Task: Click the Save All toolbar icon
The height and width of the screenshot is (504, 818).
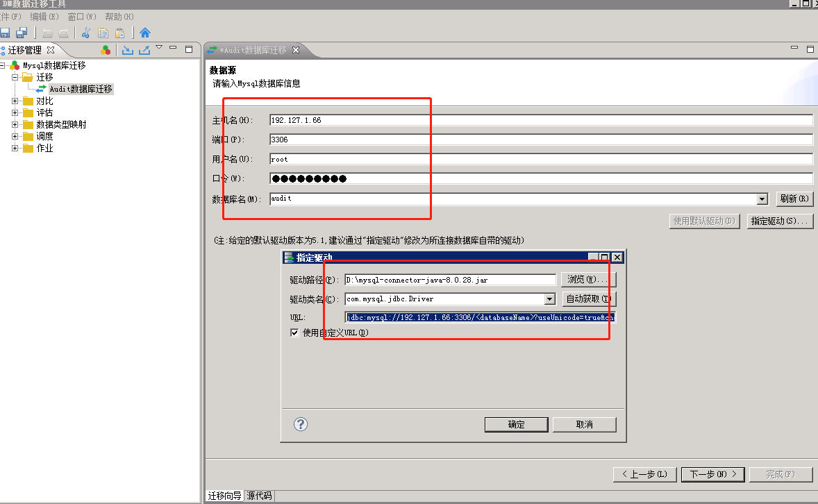Action: click(21, 33)
